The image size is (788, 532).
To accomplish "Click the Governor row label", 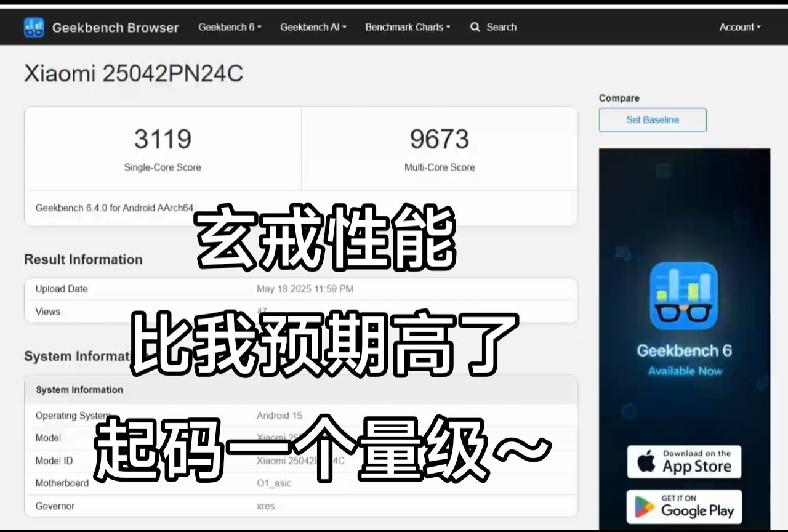I will (x=55, y=506).
